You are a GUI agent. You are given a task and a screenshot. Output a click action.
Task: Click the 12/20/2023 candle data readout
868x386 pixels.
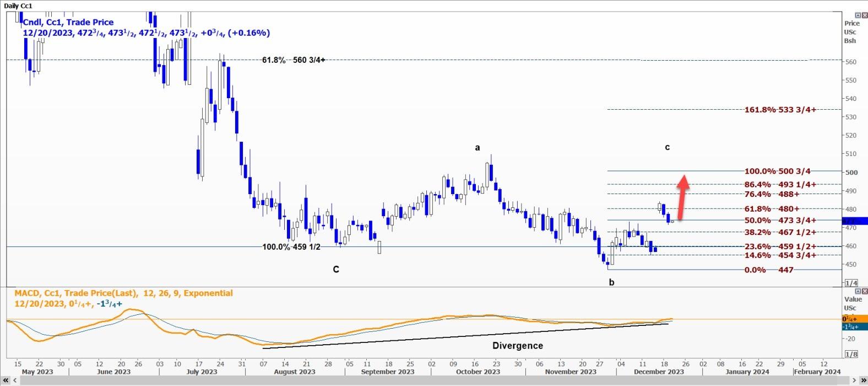(x=147, y=33)
